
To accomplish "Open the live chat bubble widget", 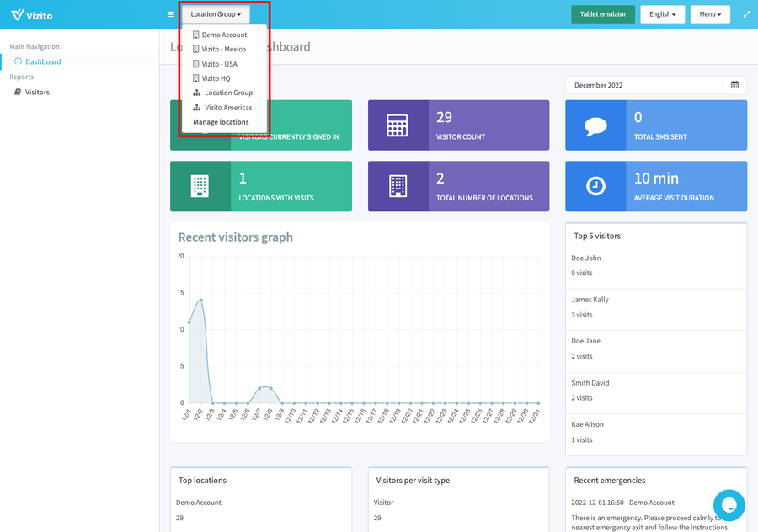I will click(729, 505).
